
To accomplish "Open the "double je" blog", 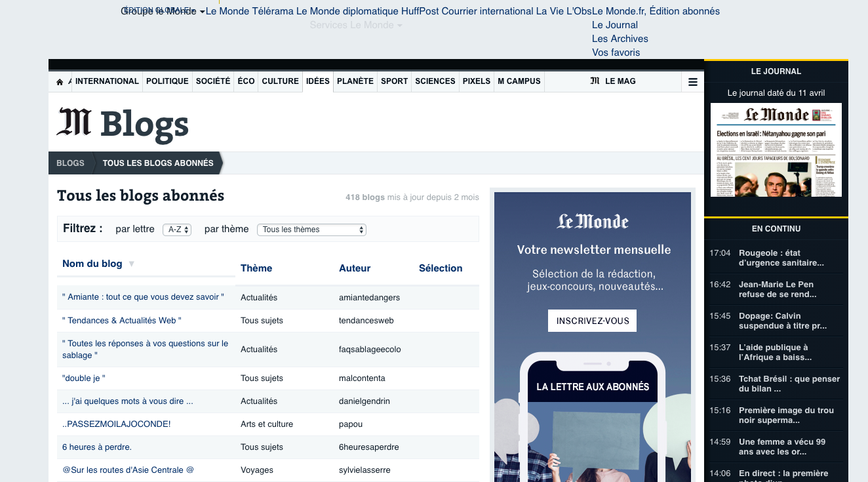I will coord(84,378).
